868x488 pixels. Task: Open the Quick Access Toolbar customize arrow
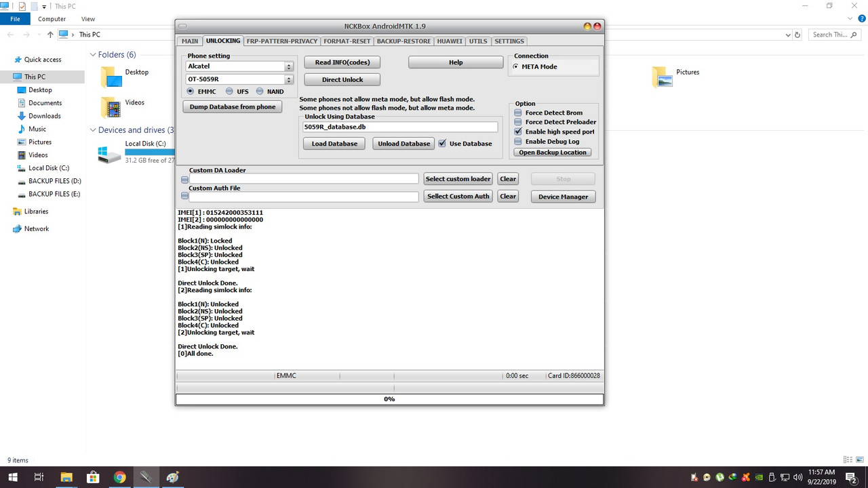click(x=44, y=6)
